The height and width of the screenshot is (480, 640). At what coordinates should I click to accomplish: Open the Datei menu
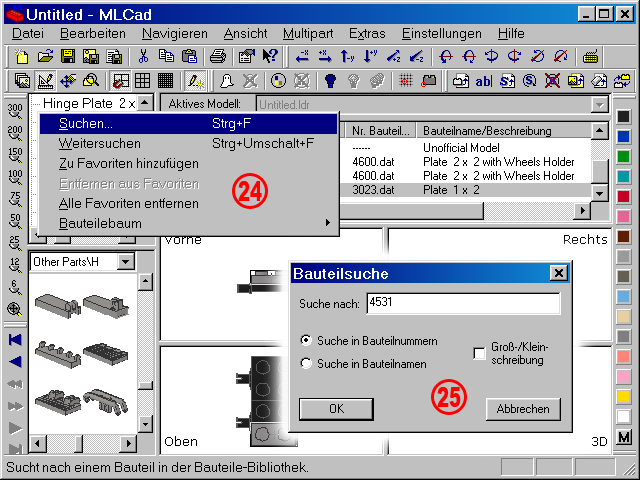point(27,33)
